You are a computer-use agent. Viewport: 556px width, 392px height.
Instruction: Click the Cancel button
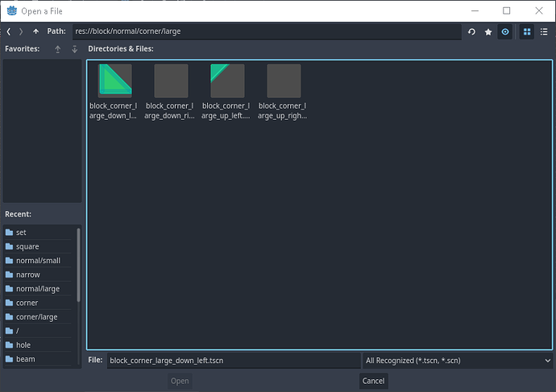(373, 381)
